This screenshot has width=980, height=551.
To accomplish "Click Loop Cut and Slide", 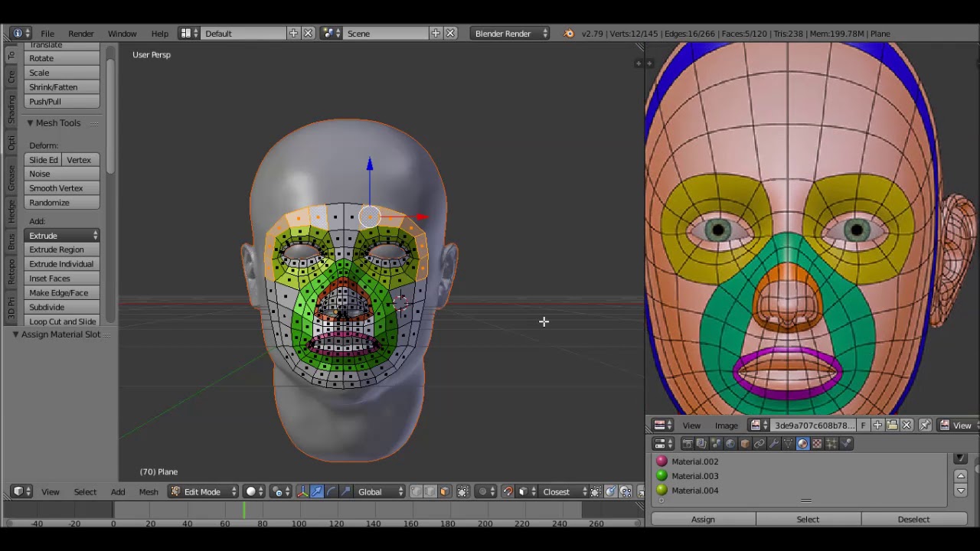I will (62, 321).
